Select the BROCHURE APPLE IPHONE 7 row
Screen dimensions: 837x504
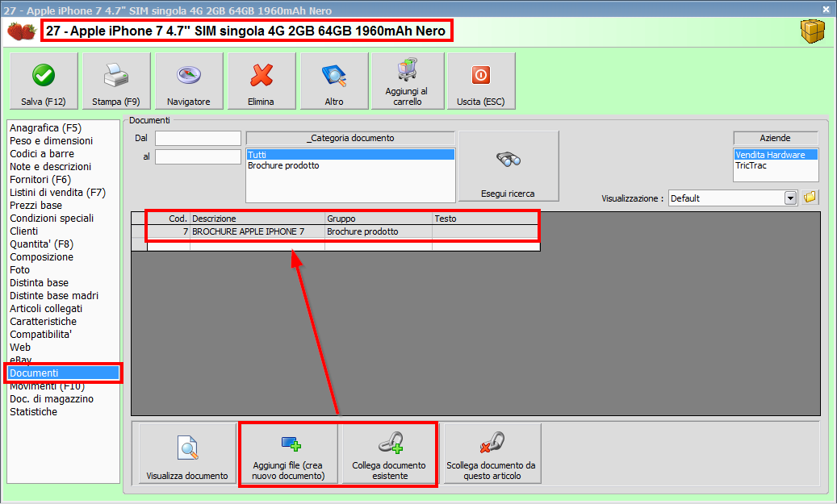[257, 231]
